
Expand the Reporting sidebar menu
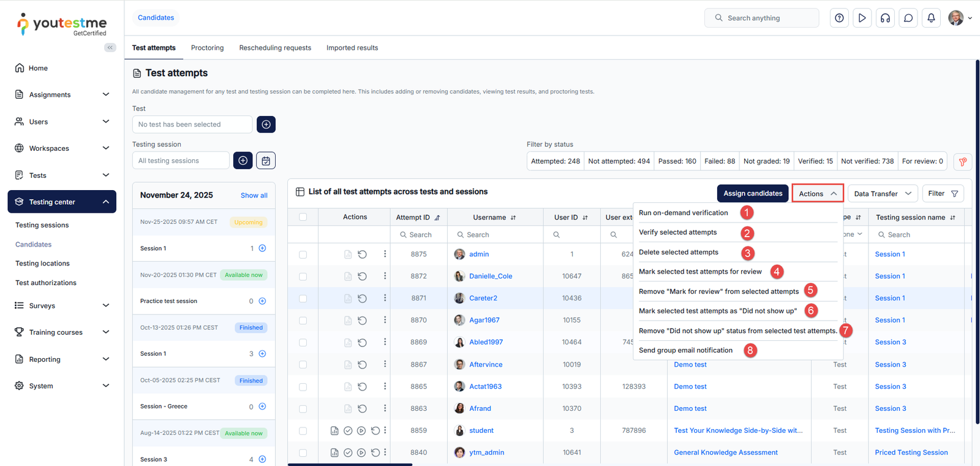click(62, 359)
